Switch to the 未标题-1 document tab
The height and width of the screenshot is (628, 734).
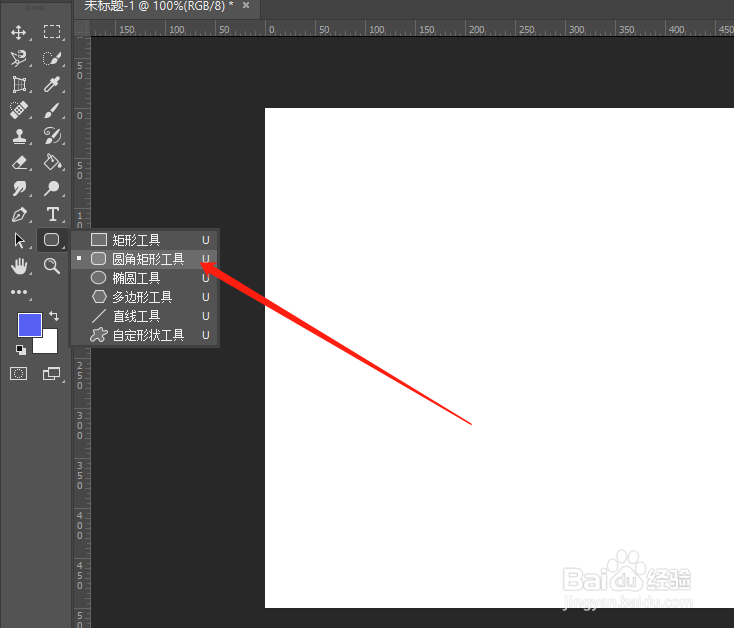(159, 6)
